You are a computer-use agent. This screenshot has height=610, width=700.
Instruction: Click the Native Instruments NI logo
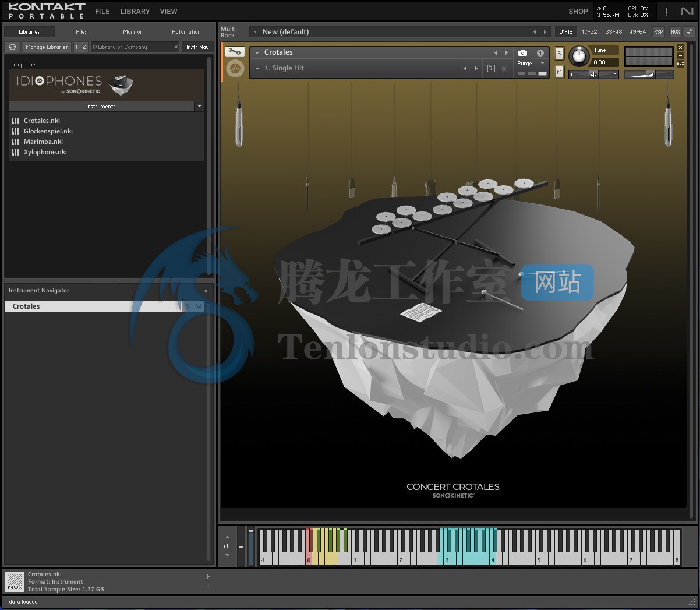coord(687,11)
